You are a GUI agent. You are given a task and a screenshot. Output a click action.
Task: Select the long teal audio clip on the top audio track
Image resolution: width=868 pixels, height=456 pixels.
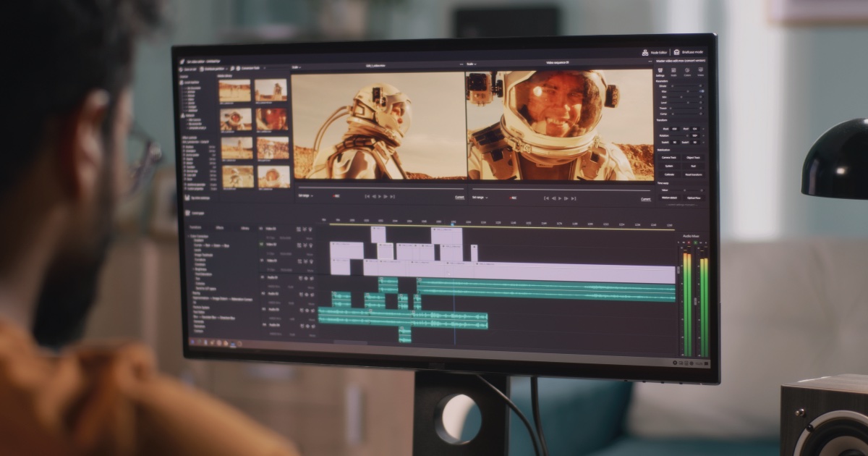(546, 290)
